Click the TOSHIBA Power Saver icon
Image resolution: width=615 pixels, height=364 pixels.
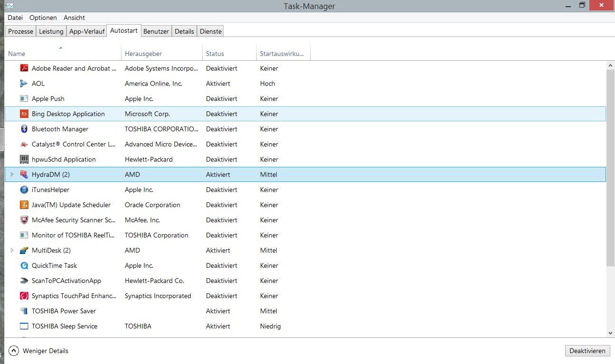(24, 311)
